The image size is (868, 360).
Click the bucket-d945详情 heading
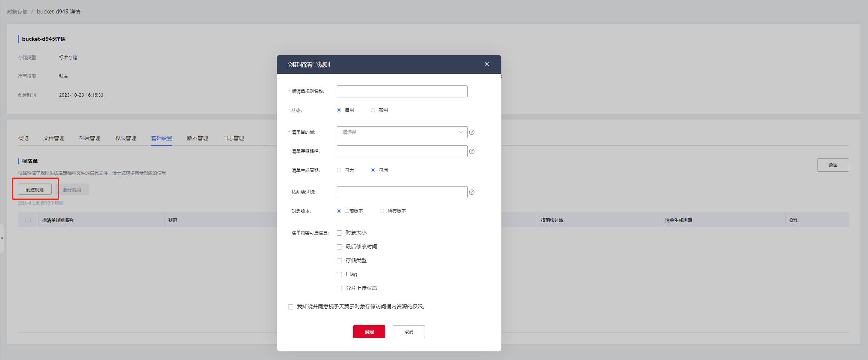[x=44, y=39]
